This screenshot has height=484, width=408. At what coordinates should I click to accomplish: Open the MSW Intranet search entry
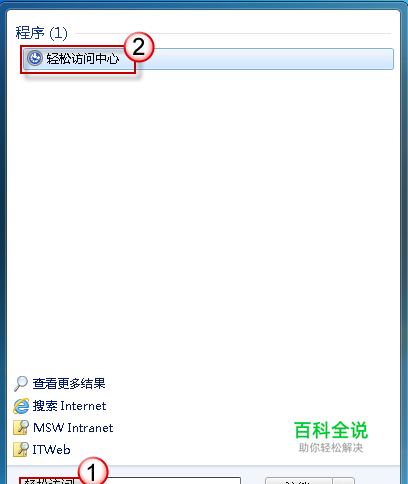73,428
